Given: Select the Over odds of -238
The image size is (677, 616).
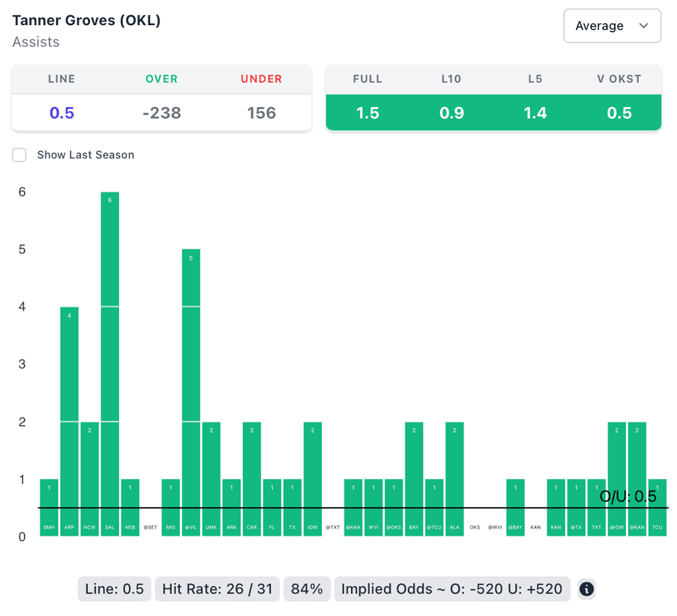Looking at the screenshot, I should point(161,113).
